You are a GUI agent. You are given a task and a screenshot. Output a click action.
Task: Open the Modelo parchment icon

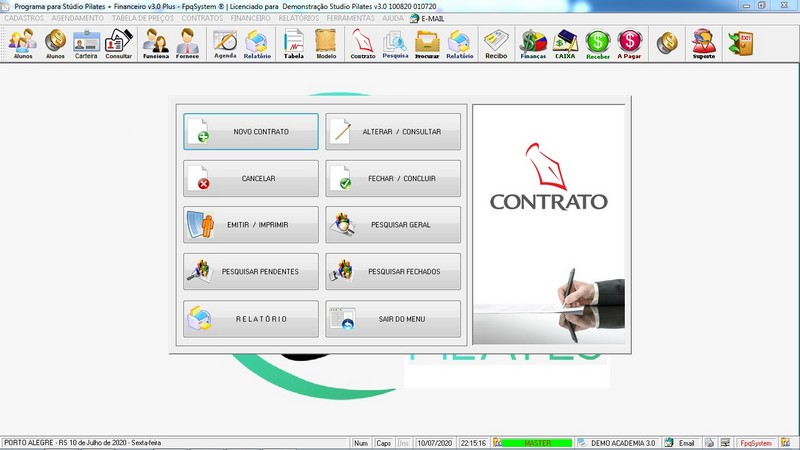coord(326,44)
